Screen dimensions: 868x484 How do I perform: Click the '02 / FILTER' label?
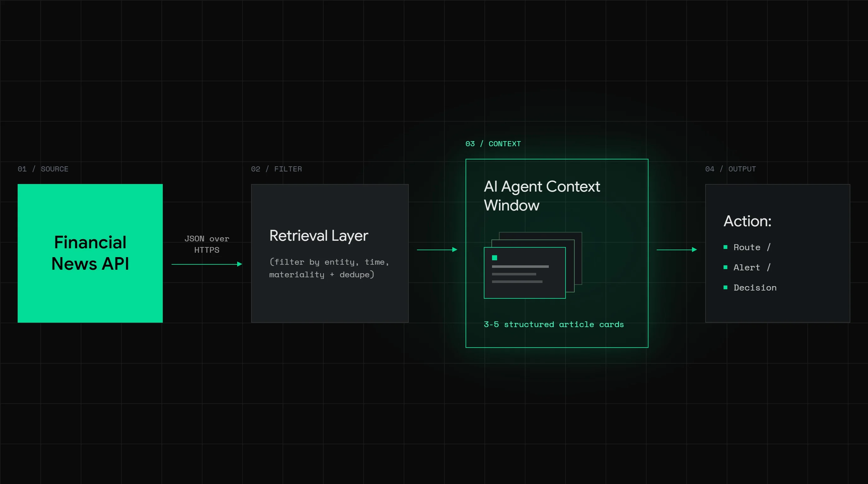tap(276, 169)
